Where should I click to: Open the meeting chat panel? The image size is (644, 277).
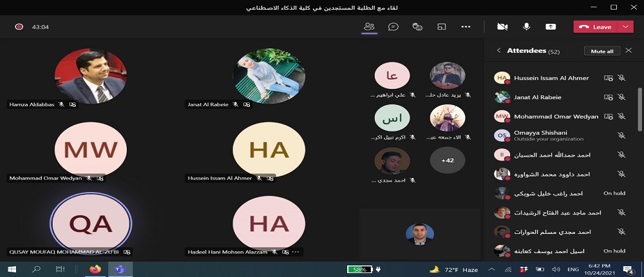tap(393, 26)
